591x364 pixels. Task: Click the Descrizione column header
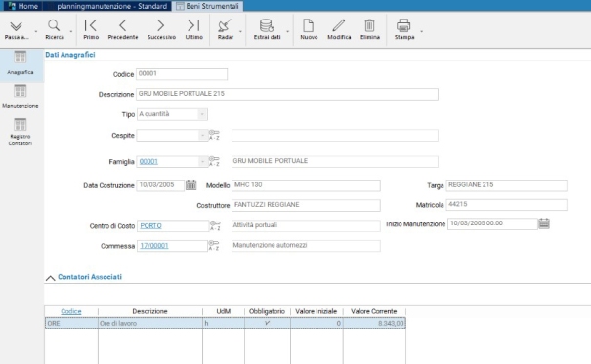pos(149,311)
